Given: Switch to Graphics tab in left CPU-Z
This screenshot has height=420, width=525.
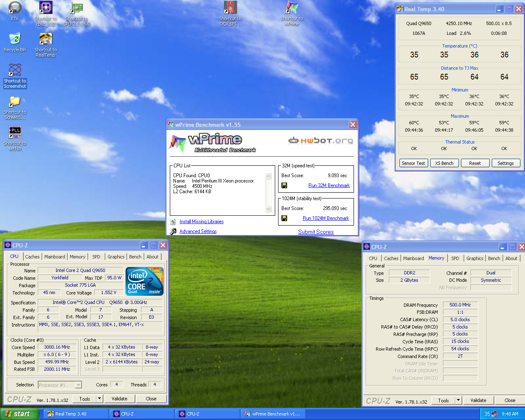Looking at the screenshot, I should [116, 257].
